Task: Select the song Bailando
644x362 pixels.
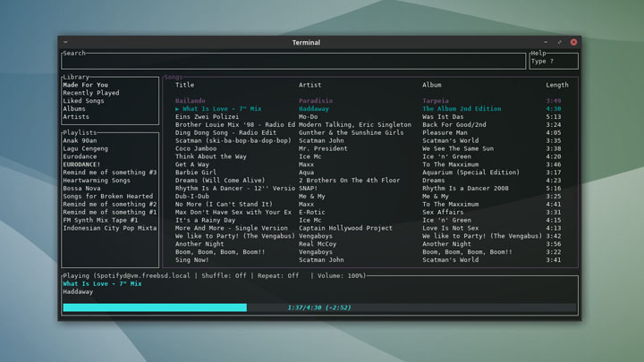Action: [x=191, y=100]
